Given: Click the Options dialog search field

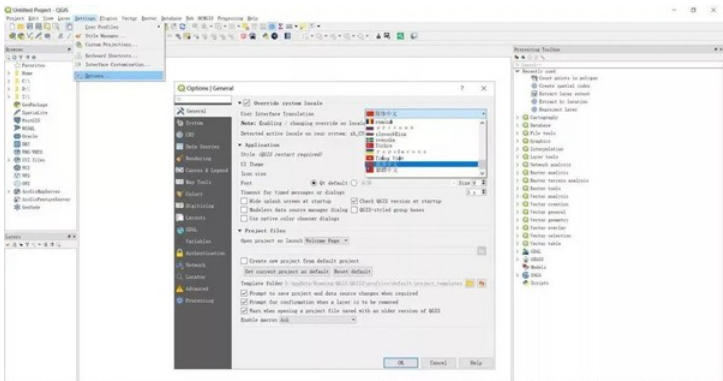Looking at the screenshot, I should [203, 99].
